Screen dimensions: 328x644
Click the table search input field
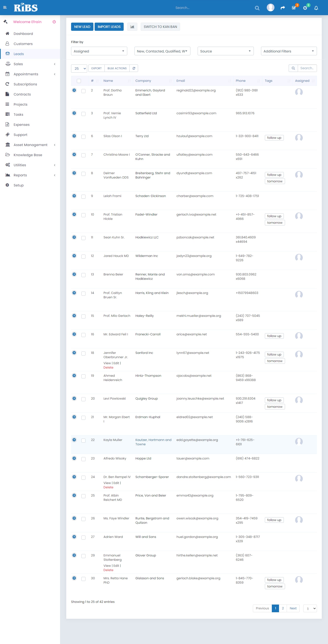(307, 68)
